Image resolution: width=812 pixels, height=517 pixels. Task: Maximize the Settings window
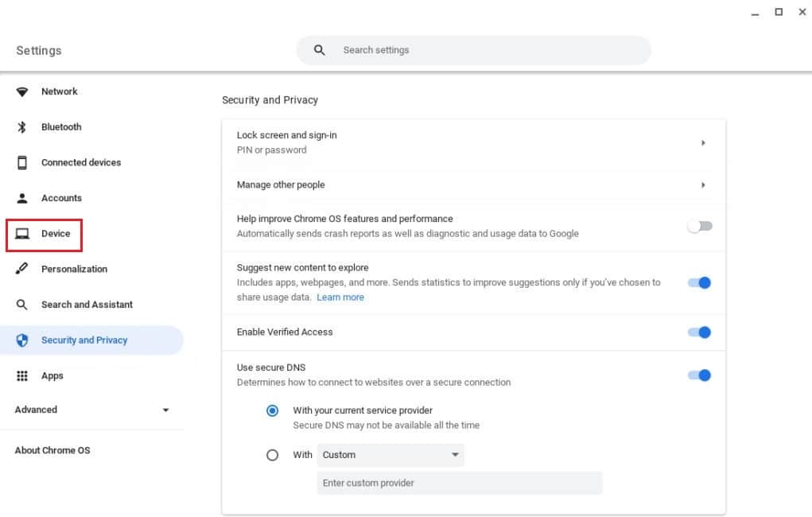779,12
